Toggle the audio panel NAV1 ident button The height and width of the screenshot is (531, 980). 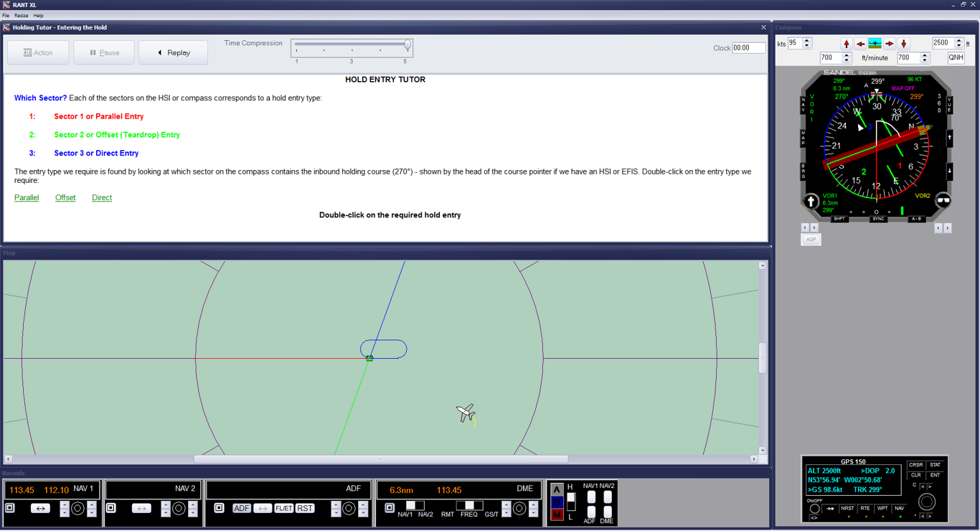click(x=591, y=497)
